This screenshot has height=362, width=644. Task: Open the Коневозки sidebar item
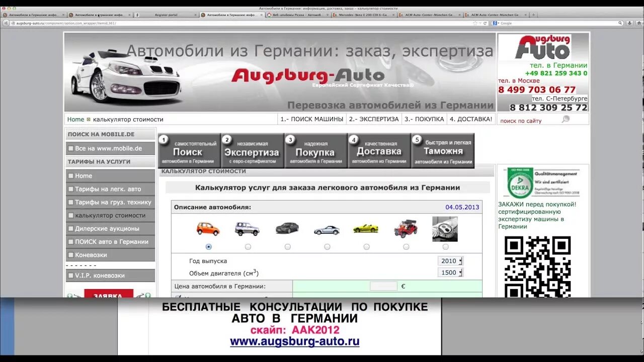110,255
